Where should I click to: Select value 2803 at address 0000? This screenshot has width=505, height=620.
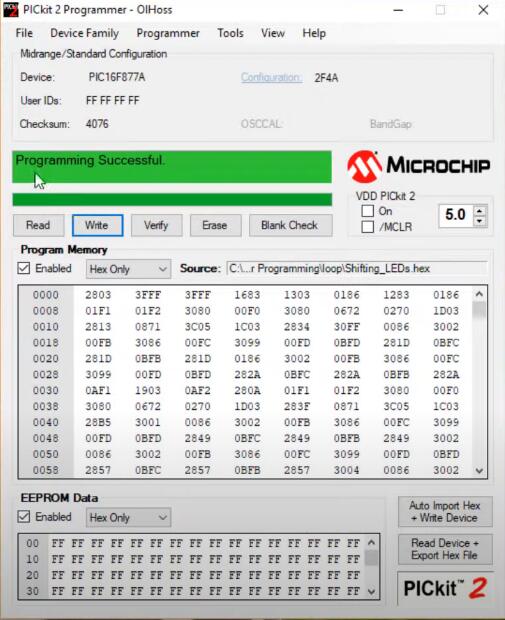(98, 295)
